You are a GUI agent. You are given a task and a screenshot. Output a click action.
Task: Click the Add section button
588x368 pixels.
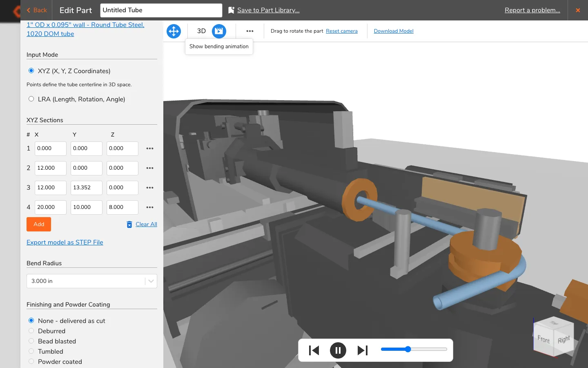click(x=39, y=224)
